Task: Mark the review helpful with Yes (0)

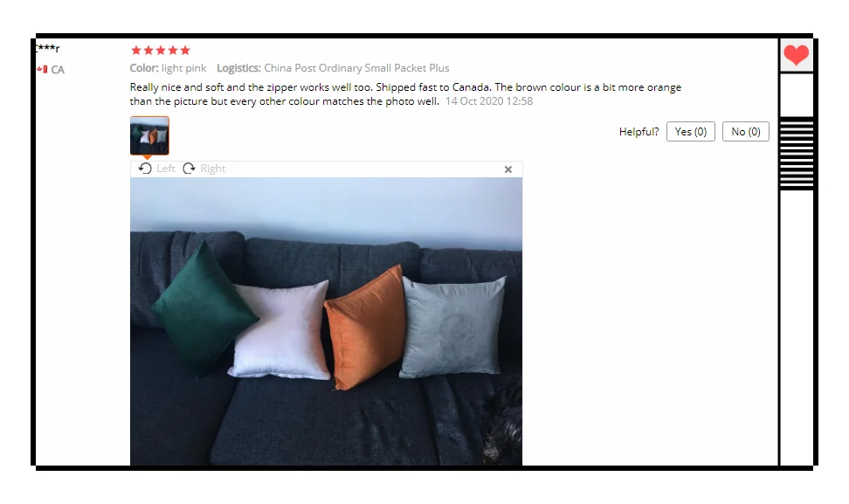Action: click(x=690, y=132)
